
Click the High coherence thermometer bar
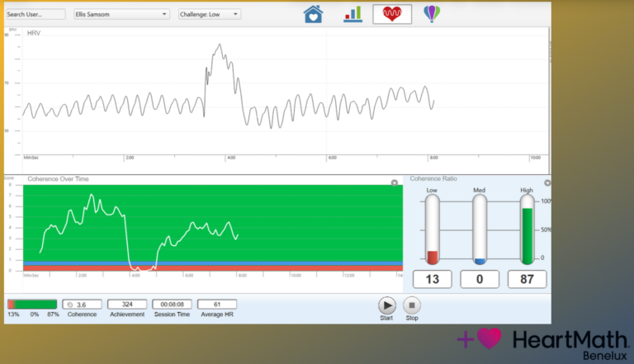[527, 229]
